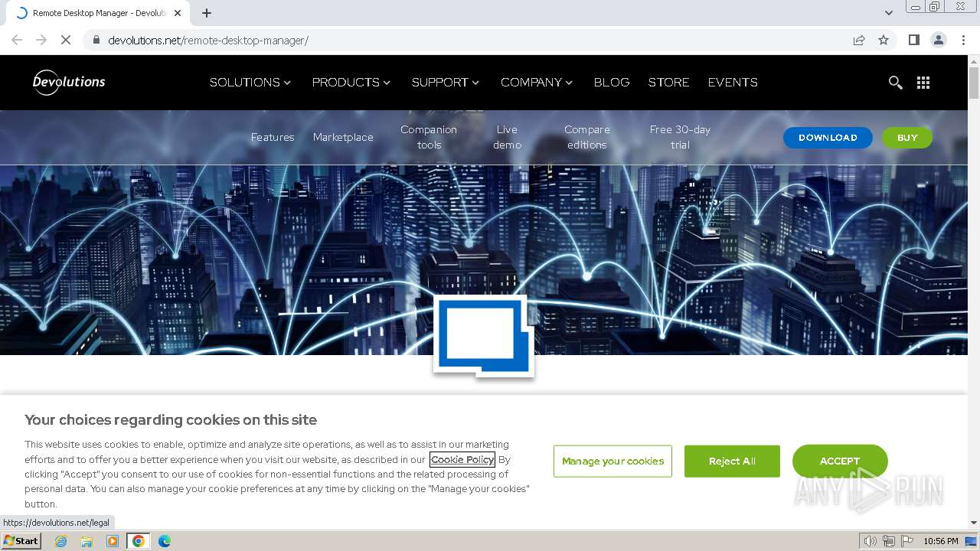
Task: Reject All cookies
Action: pyautogui.click(x=732, y=461)
